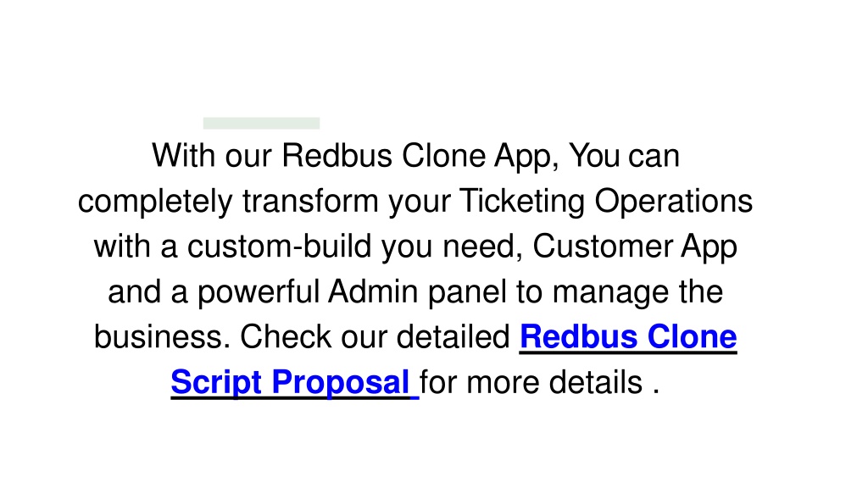Click the word 'Ticketing' in the paragraph
This screenshot has width=868, height=488.
(x=522, y=202)
